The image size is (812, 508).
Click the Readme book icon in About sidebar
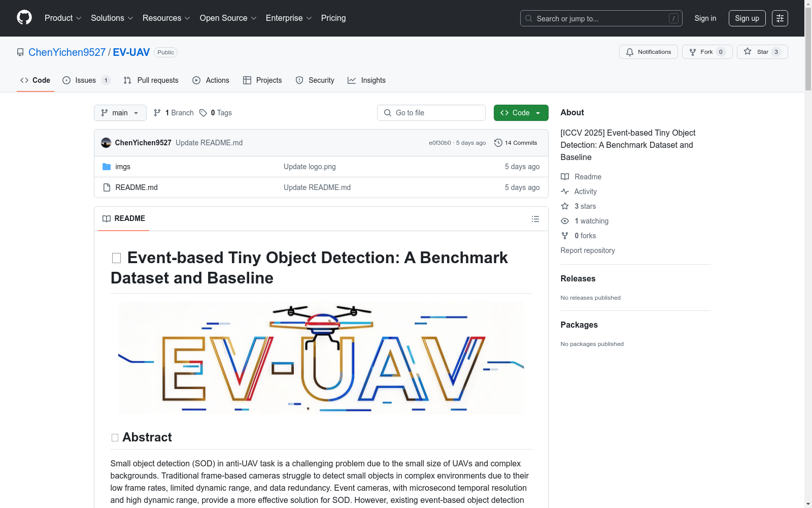click(565, 176)
